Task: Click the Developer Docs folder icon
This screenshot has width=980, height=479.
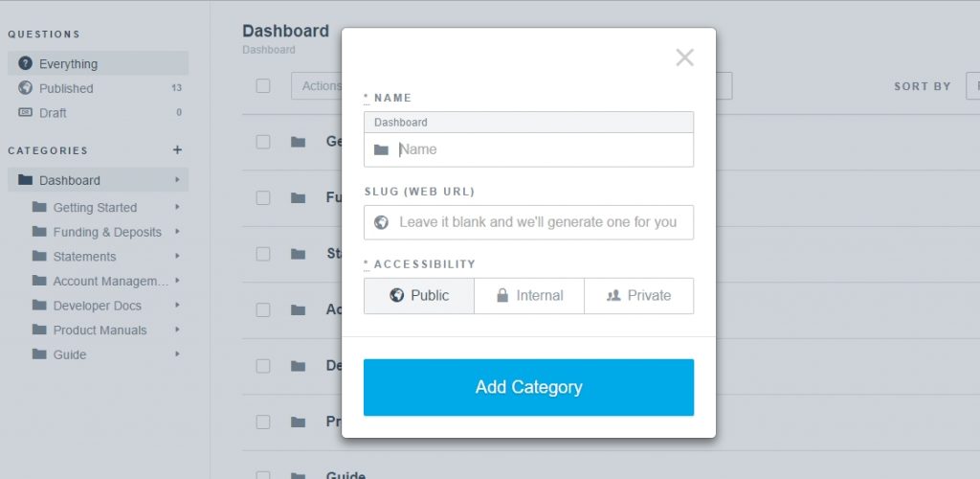Action: 39,306
